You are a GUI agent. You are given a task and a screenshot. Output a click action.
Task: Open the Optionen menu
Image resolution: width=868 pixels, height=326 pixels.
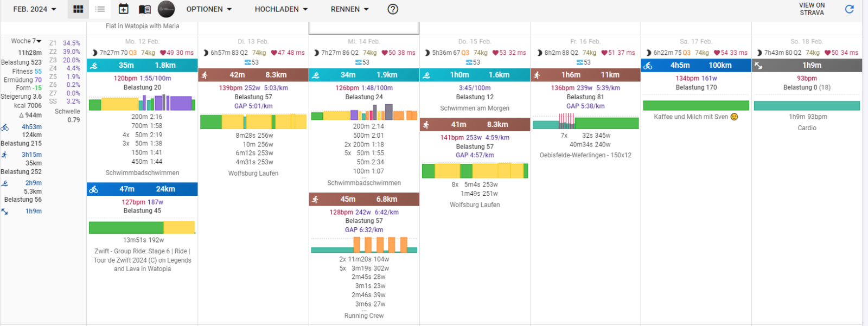click(209, 9)
